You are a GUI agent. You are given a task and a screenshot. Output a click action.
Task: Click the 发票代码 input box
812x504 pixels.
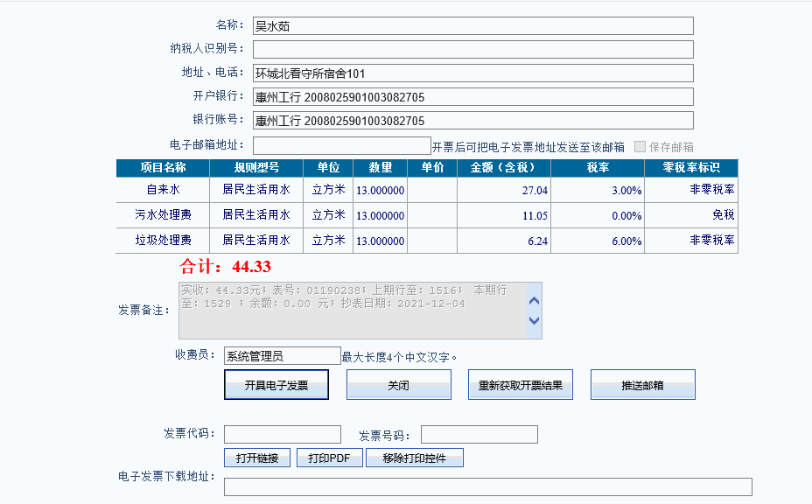[283, 435]
